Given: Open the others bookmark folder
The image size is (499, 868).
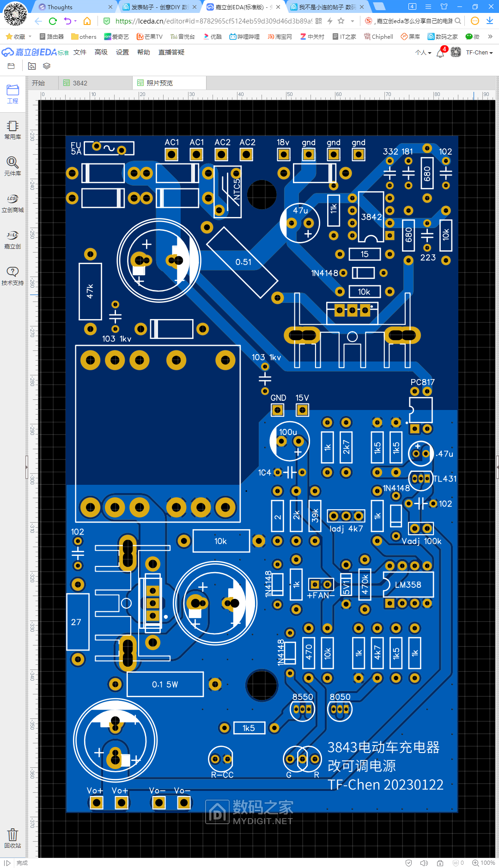Looking at the screenshot, I should click(84, 36).
